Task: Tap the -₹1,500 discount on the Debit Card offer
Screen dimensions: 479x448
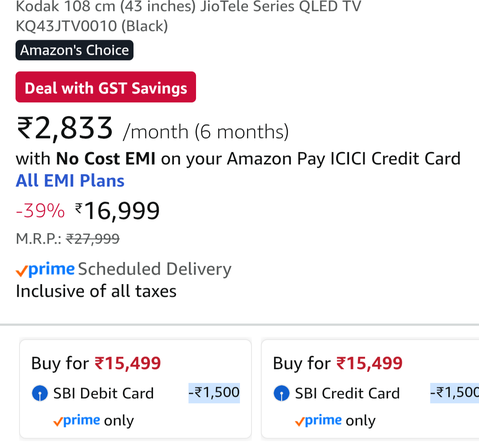Action: point(214,393)
